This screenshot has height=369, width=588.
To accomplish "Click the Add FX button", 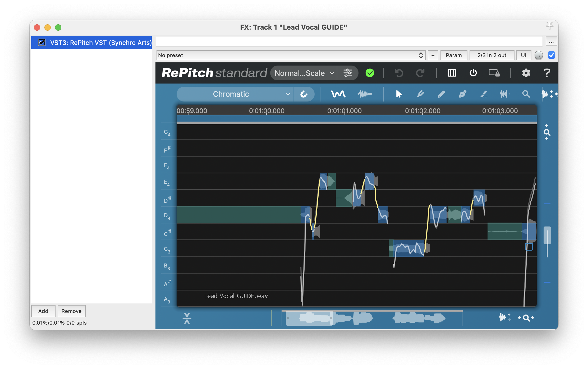I will [x=43, y=311].
